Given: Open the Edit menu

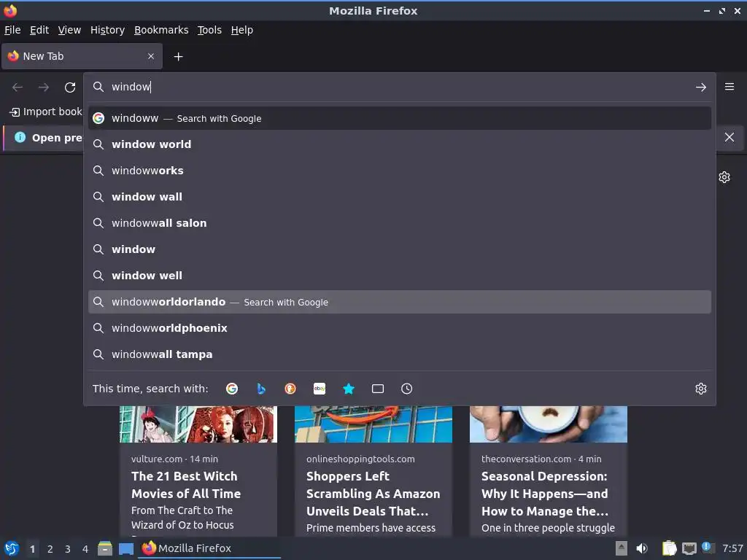Looking at the screenshot, I should 39,30.
